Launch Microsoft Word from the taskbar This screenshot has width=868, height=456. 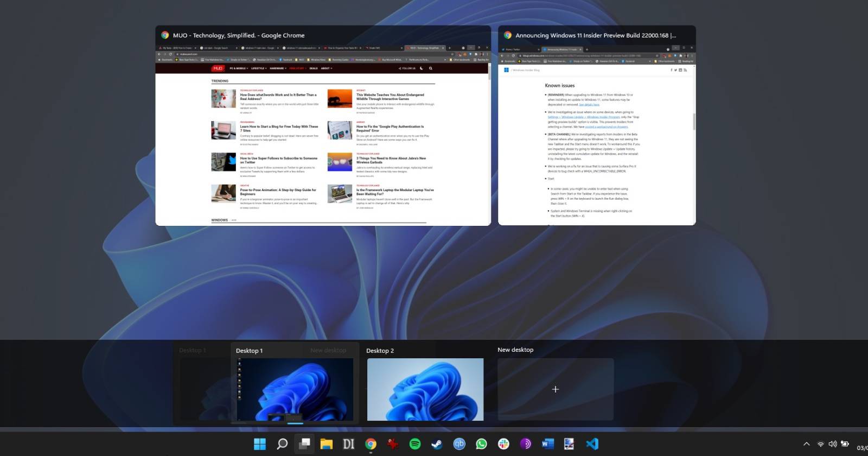pos(547,444)
